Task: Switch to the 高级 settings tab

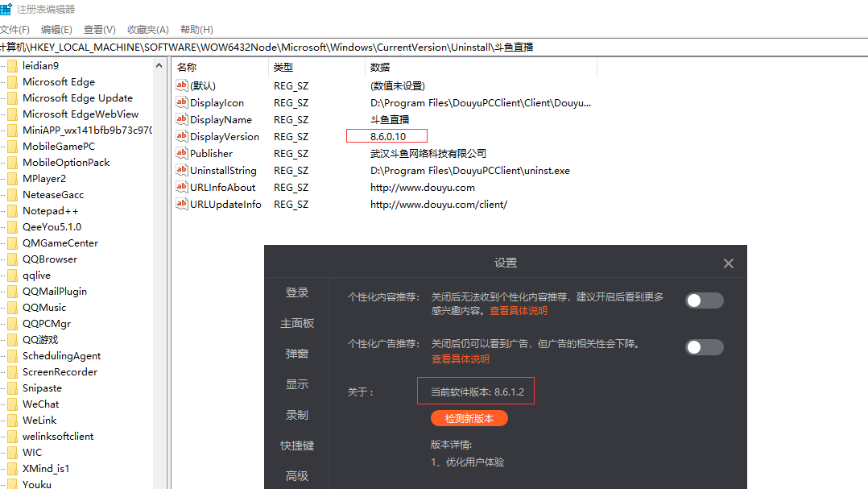Action: tap(296, 476)
